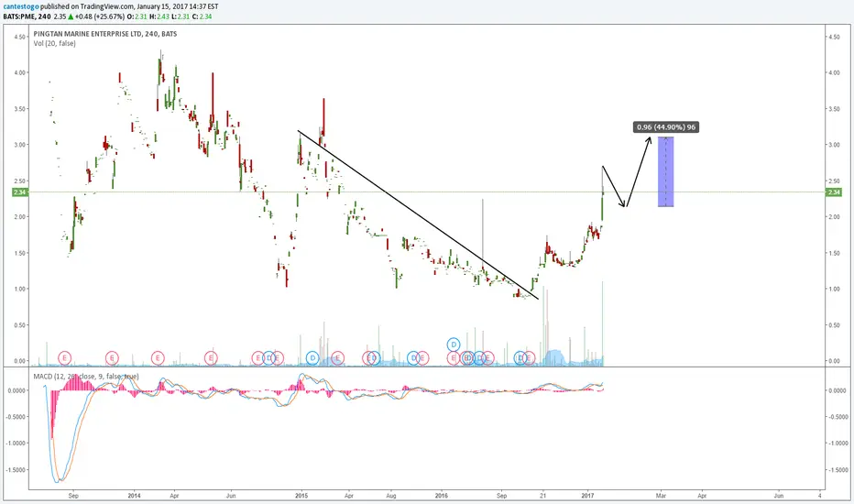This screenshot has width=854, height=504.
Task: Click the 1.00 label on the left price axis
Action: tap(19, 289)
